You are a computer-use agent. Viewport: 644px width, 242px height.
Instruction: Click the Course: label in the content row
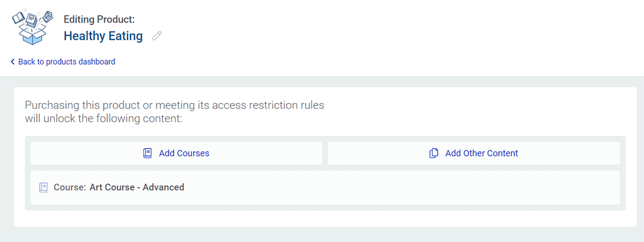(70, 187)
